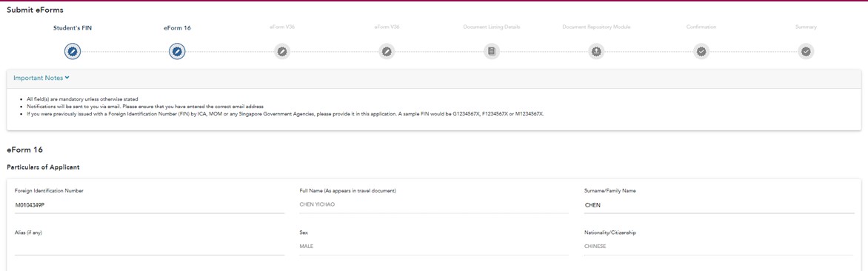Go to Document Repository Module step icon
This screenshot has width=868, height=271.
(596, 52)
